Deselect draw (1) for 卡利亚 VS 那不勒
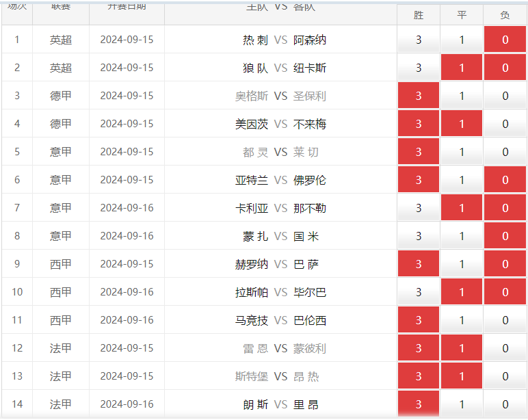The height and width of the screenshot is (420, 528). tap(462, 208)
